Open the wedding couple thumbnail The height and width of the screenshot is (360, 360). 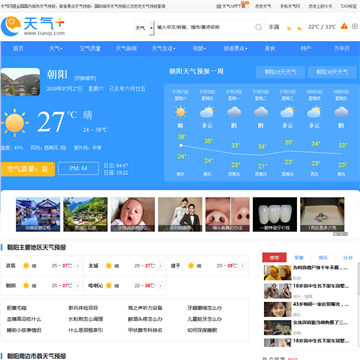(180, 214)
